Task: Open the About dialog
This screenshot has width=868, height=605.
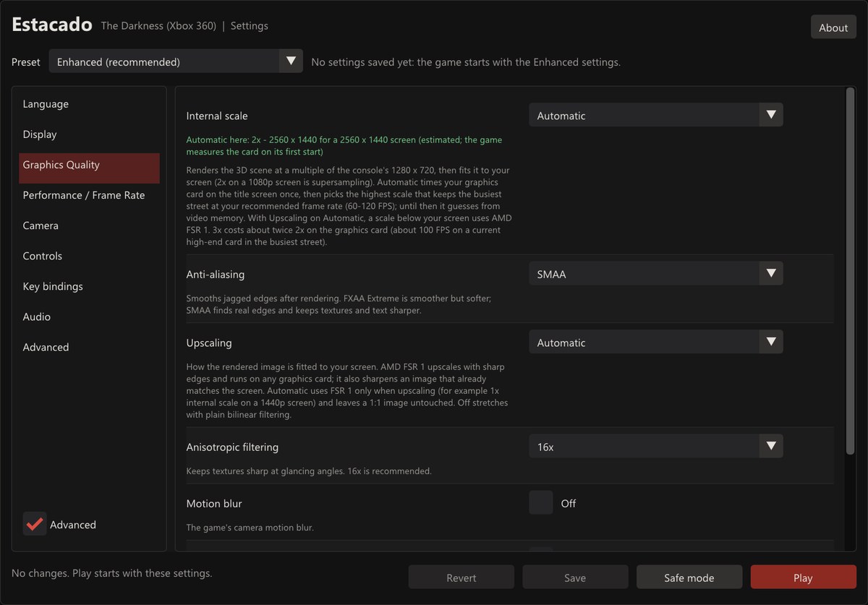Action: click(833, 27)
